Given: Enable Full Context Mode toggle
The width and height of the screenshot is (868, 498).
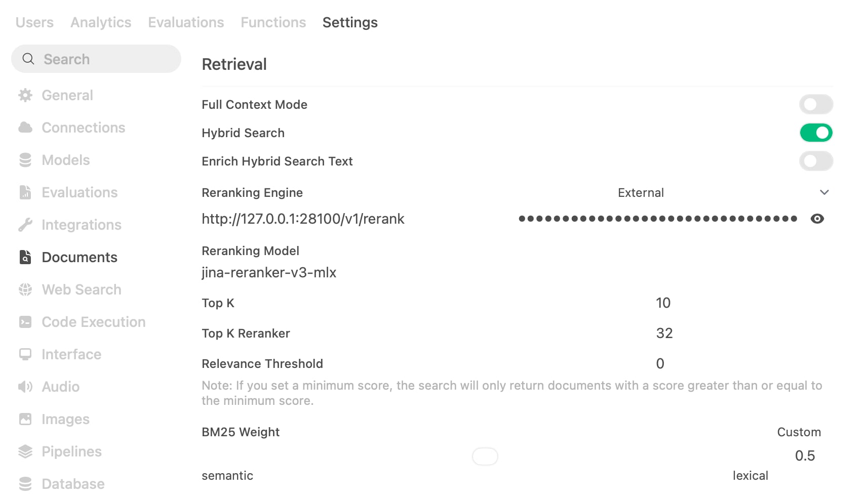Looking at the screenshot, I should pos(816,105).
